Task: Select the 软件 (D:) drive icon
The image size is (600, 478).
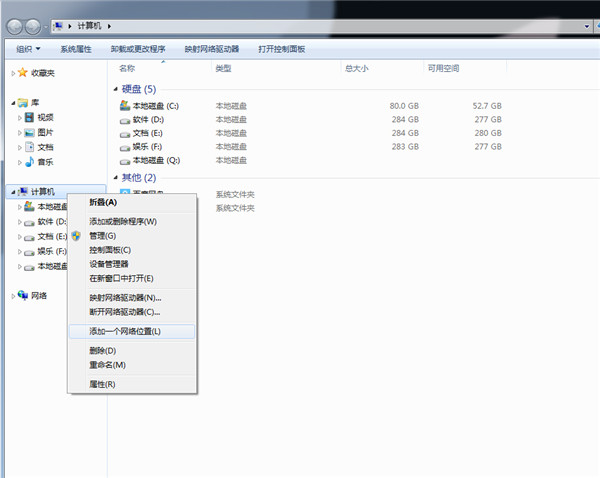Action: [125, 119]
